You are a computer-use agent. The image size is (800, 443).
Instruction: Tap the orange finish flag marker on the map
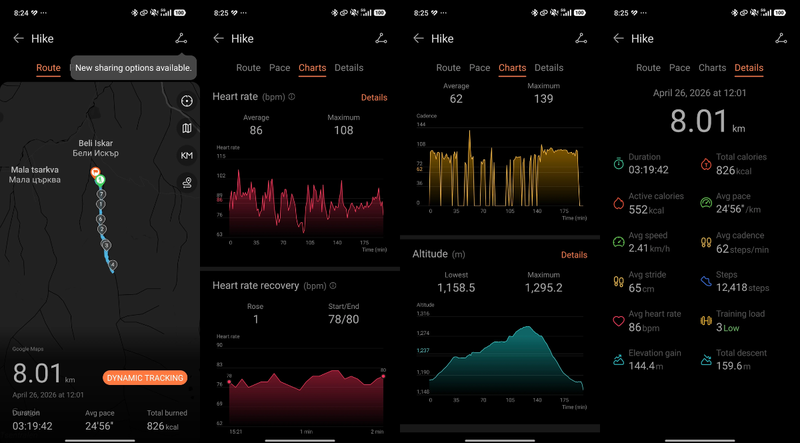click(x=94, y=172)
